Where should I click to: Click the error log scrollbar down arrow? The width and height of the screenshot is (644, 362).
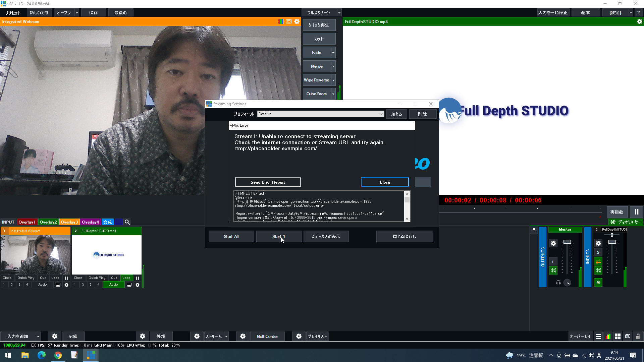pyautogui.click(x=407, y=219)
